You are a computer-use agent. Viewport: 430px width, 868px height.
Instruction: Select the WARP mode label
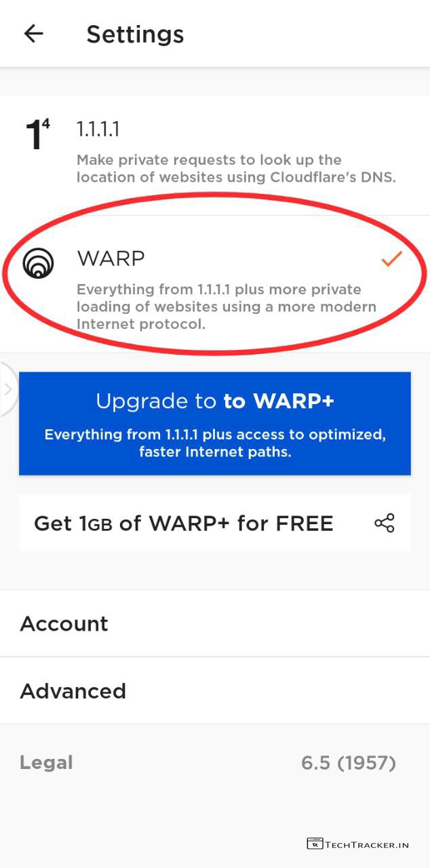pyautogui.click(x=111, y=258)
